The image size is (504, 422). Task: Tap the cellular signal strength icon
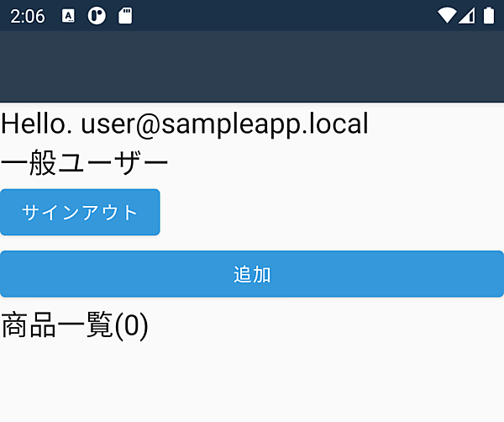(x=467, y=16)
